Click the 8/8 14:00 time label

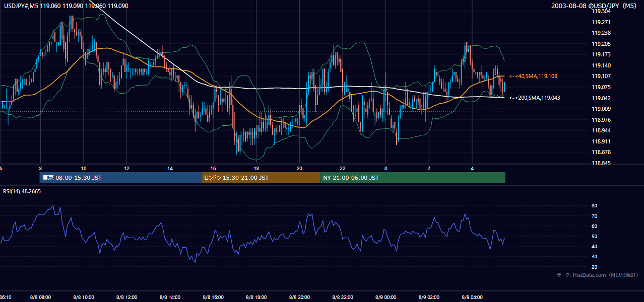point(170,297)
